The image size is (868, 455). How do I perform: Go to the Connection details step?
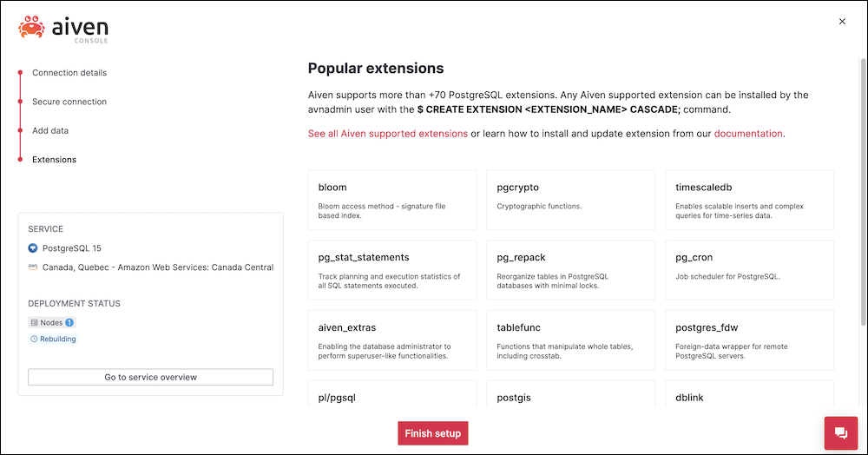tap(69, 73)
